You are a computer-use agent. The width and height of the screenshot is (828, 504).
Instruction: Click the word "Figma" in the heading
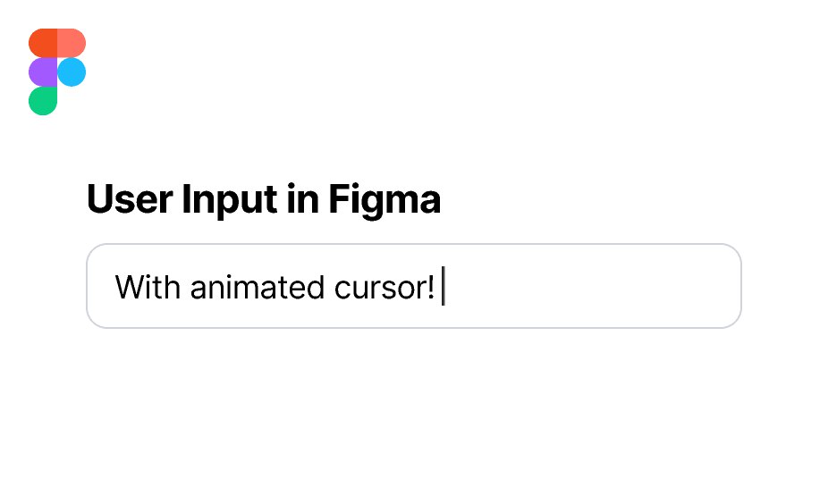click(384, 200)
